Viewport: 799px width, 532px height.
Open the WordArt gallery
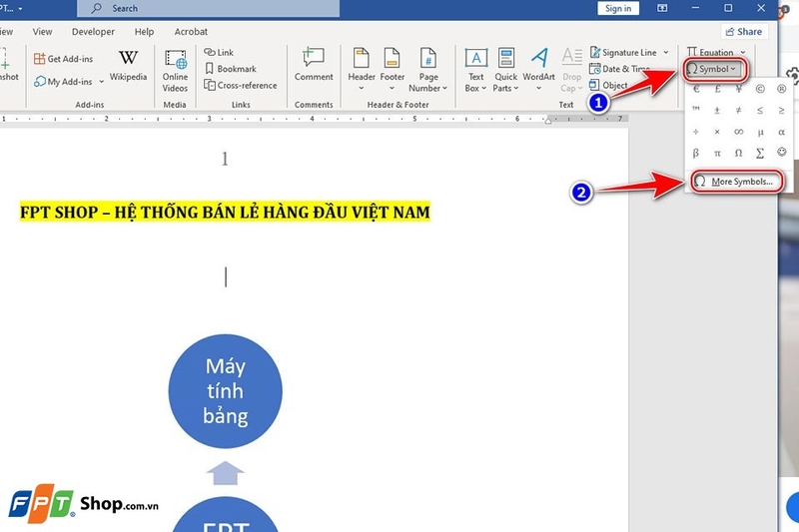(x=538, y=70)
